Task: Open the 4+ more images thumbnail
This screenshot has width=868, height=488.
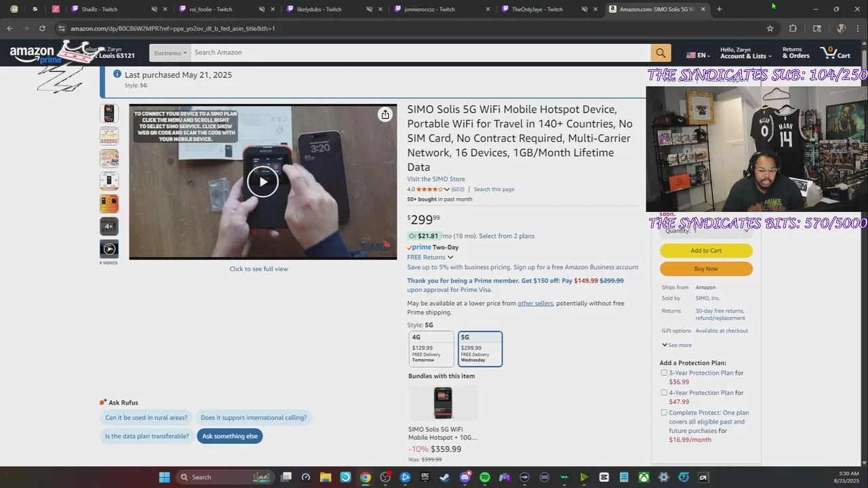Action: (x=109, y=226)
